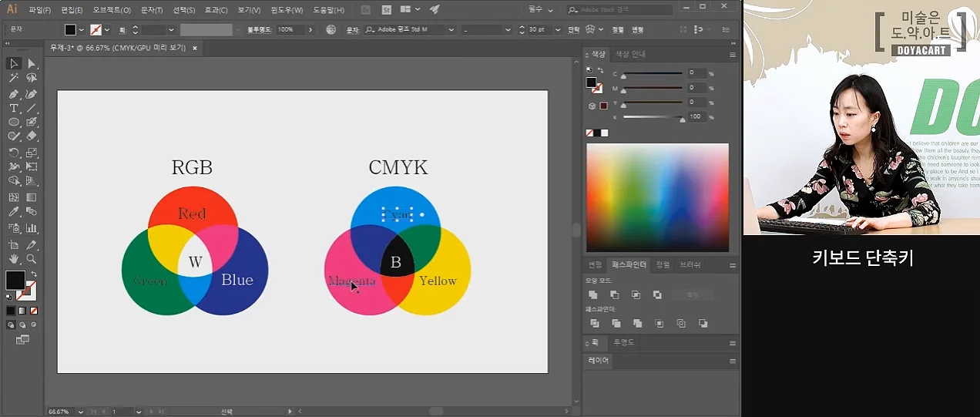Click the recolor artwork globe icon
The width and height of the screenshot is (980, 417).
pos(331,29)
